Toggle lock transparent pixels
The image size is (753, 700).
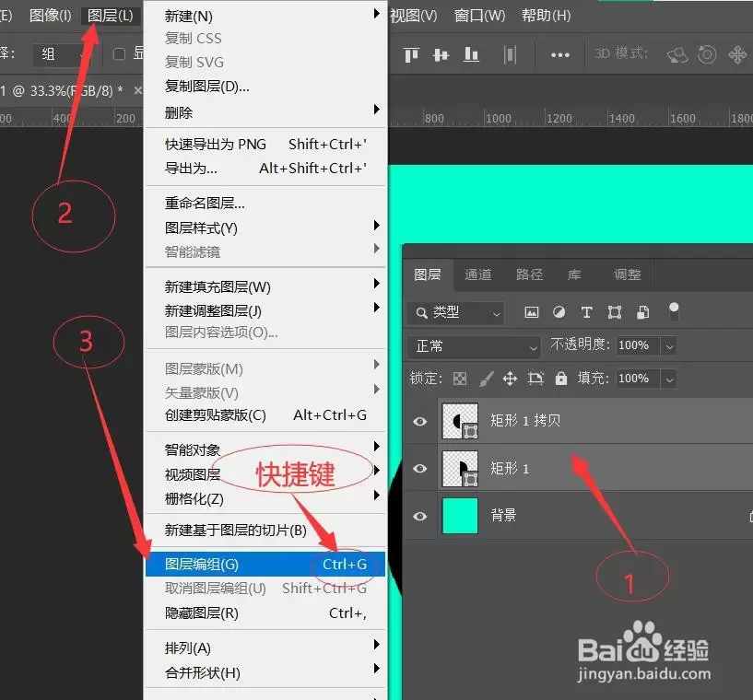pos(460,379)
